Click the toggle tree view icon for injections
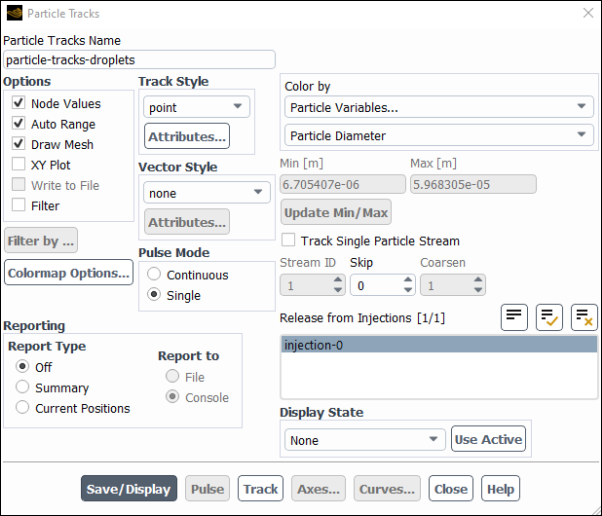This screenshot has width=602, height=516. pyautogui.click(x=514, y=318)
